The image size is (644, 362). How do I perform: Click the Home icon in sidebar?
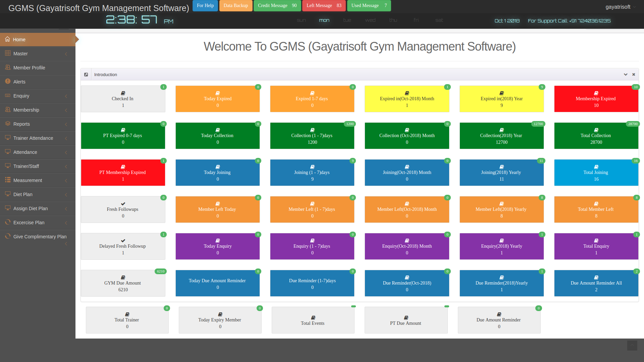(7, 39)
